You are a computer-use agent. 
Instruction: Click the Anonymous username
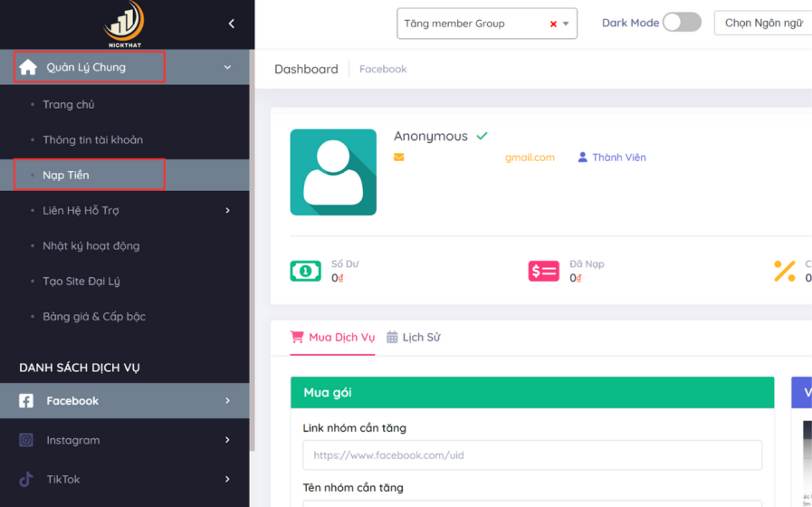tap(430, 136)
